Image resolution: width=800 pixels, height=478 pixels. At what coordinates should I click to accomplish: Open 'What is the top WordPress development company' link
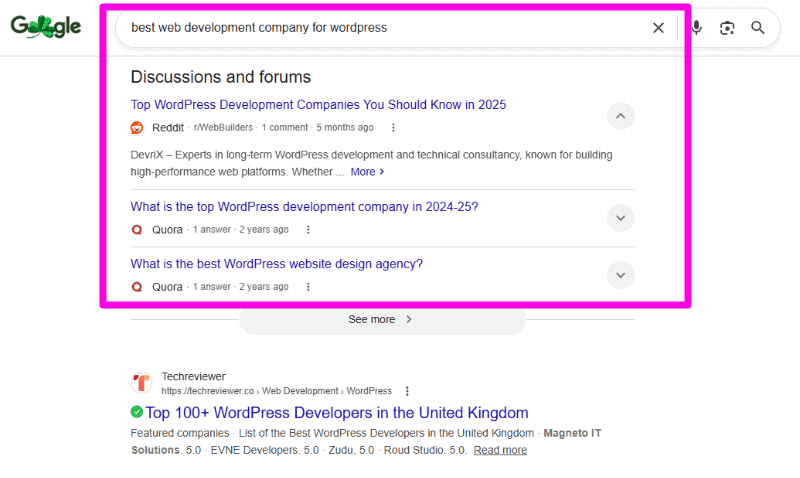[304, 207]
